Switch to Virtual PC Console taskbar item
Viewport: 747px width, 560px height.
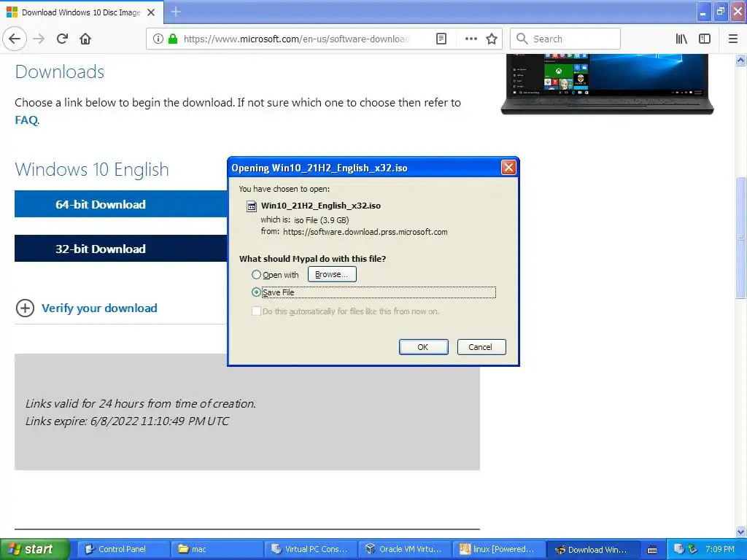click(x=310, y=549)
